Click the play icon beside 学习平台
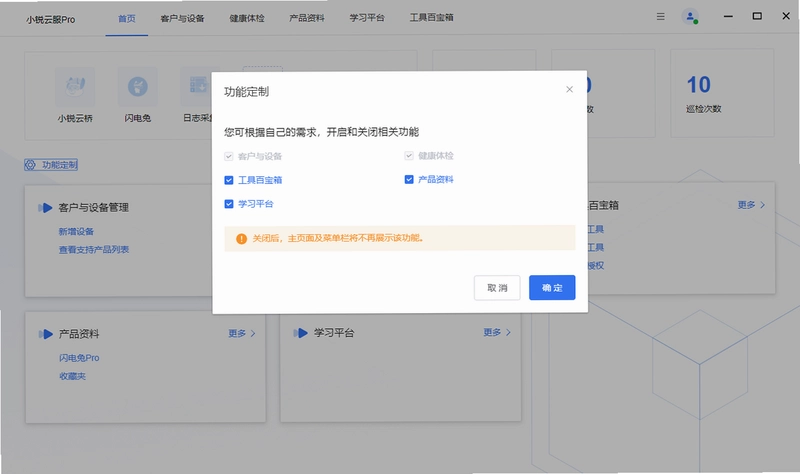The height and width of the screenshot is (474, 800). (x=301, y=333)
